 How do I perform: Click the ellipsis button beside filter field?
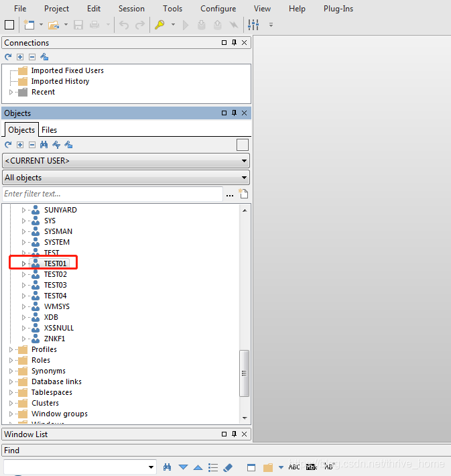tap(230, 194)
